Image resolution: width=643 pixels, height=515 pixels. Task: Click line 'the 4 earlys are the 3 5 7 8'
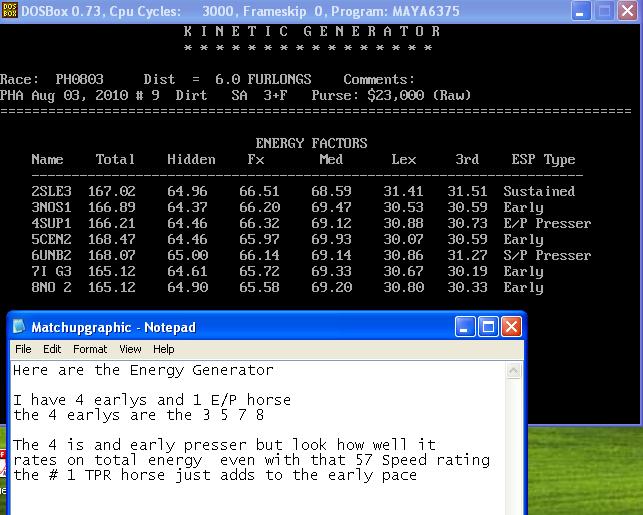[138, 415]
